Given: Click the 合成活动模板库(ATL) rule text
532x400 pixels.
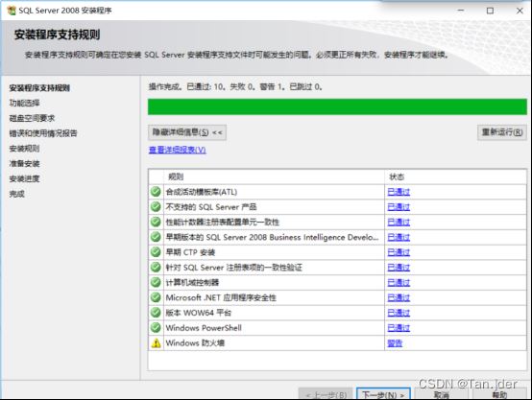Looking at the screenshot, I should pyautogui.click(x=202, y=192).
